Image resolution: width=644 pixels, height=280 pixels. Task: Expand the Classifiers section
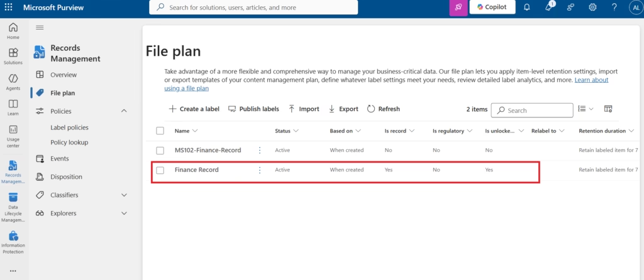point(124,195)
